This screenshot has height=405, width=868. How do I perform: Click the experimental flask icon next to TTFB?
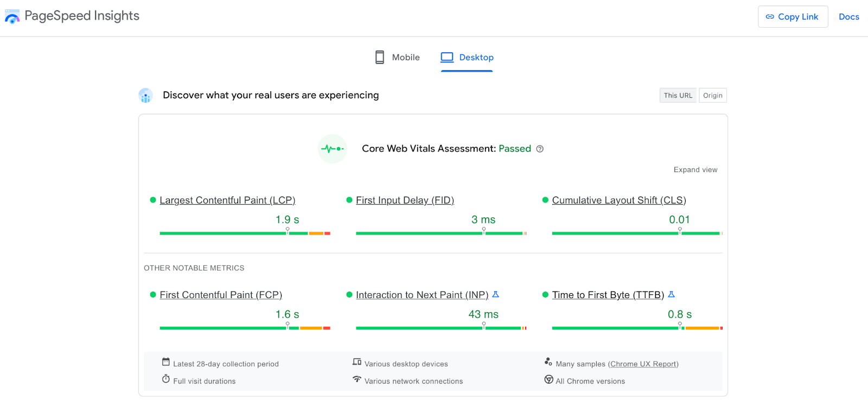[x=671, y=294]
